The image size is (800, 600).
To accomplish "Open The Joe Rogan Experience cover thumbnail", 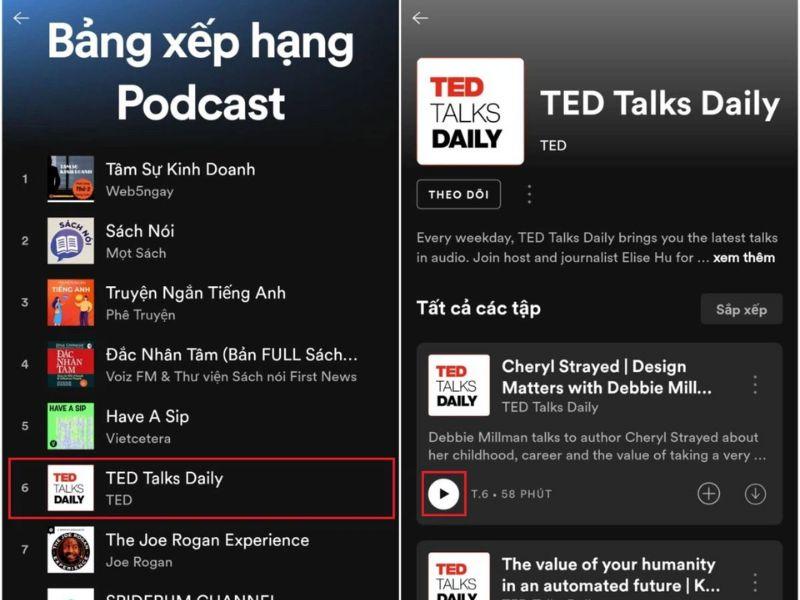I will (71, 549).
